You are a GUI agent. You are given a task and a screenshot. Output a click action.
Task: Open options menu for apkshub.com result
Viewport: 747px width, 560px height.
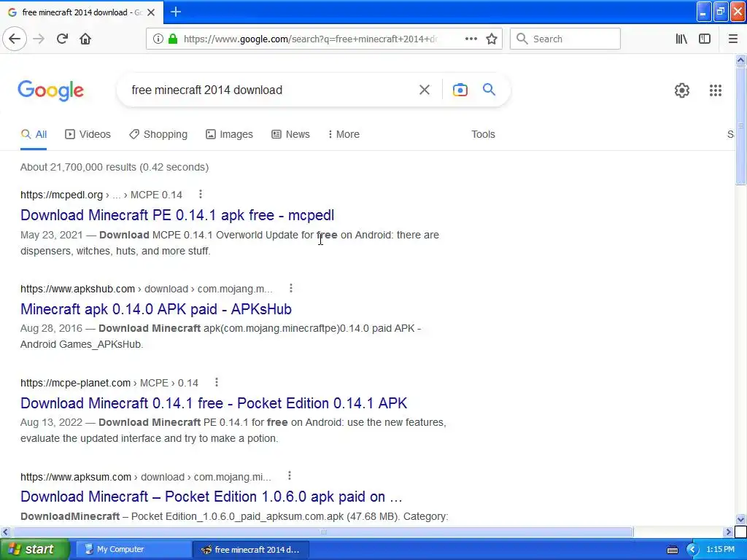coord(291,288)
